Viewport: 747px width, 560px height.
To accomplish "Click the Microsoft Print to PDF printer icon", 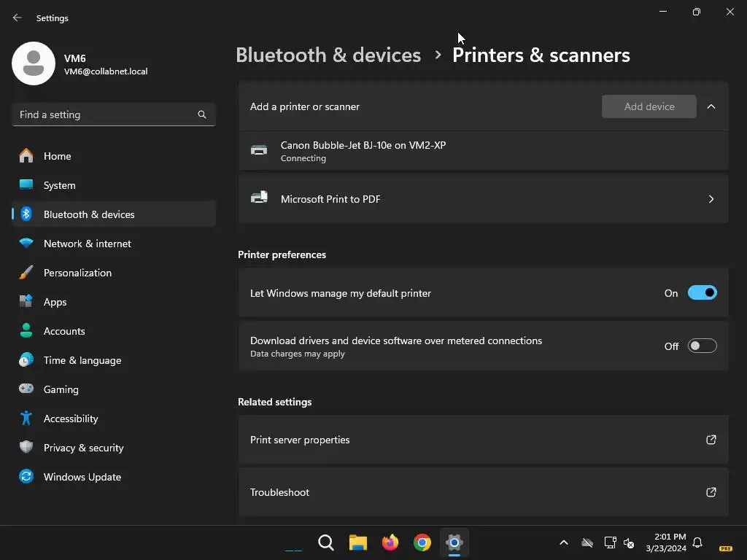I will 259,198.
